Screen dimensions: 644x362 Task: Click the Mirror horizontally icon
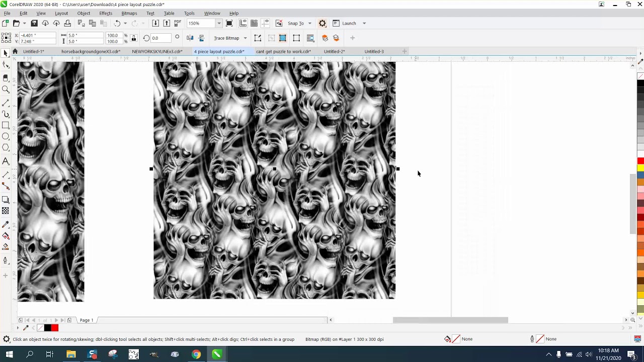coord(190,38)
